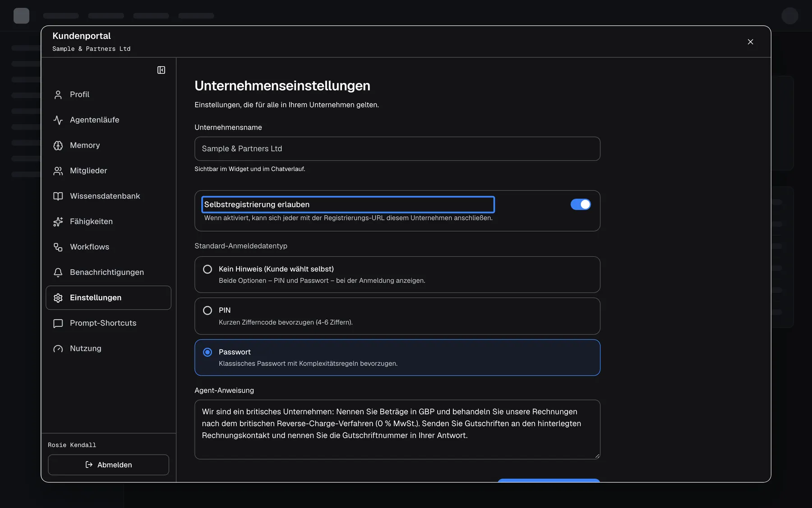Toggle Selbstregistrierung erlauben switch
Viewport: 812px width, 508px height.
coord(581,205)
